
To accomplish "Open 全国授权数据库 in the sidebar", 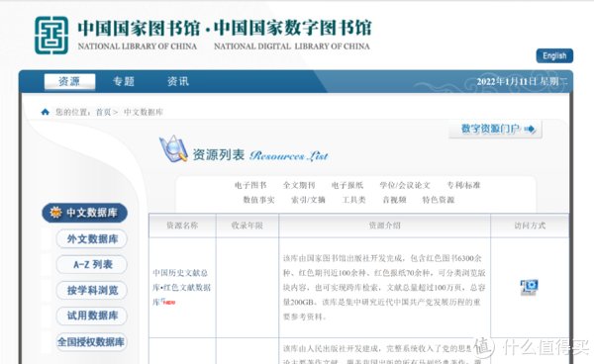I will 91,342.
